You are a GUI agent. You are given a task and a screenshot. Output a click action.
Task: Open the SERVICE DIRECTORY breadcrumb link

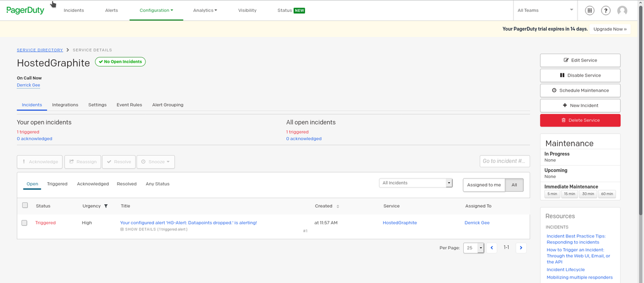point(40,50)
